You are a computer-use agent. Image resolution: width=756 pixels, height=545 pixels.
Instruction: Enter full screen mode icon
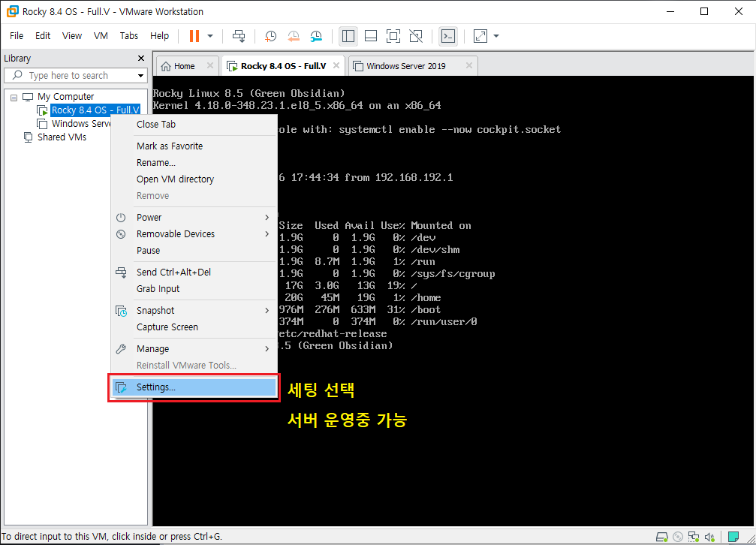coord(393,36)
